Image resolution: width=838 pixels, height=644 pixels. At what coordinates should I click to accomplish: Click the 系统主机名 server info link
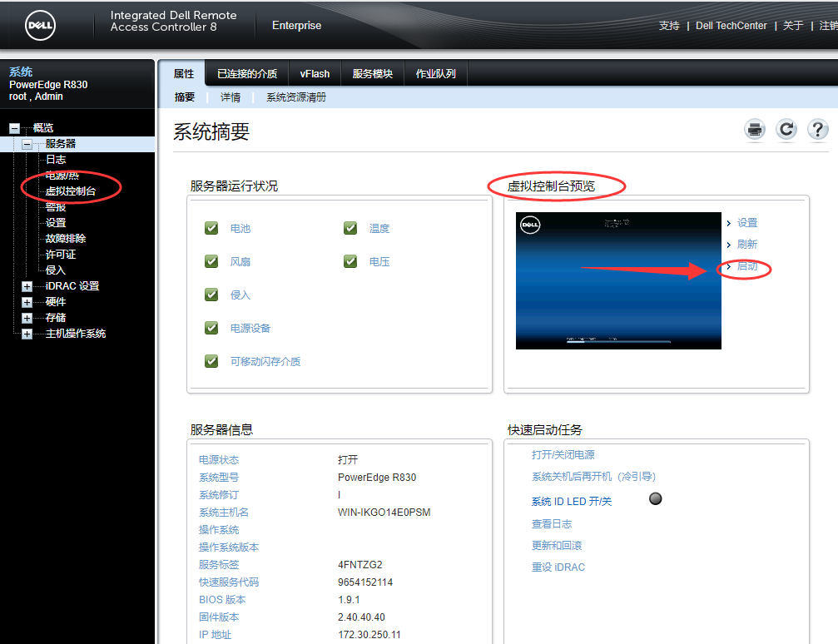click(223, 512)
